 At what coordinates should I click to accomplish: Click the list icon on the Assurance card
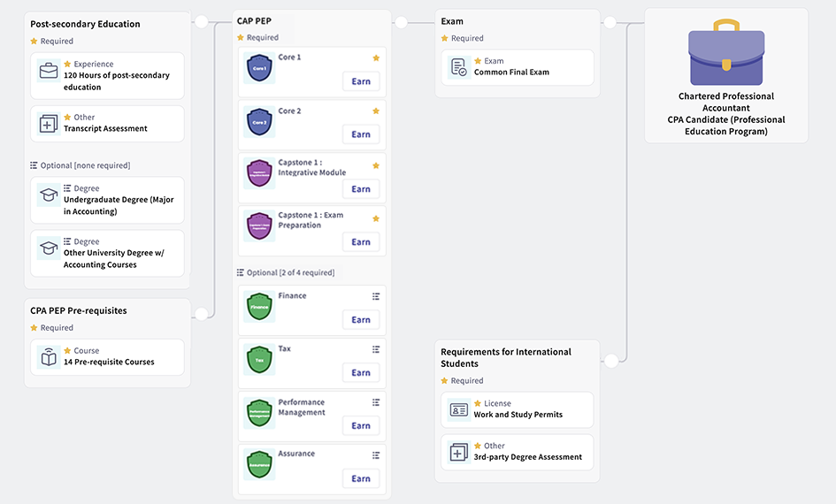tap(376, 455)
